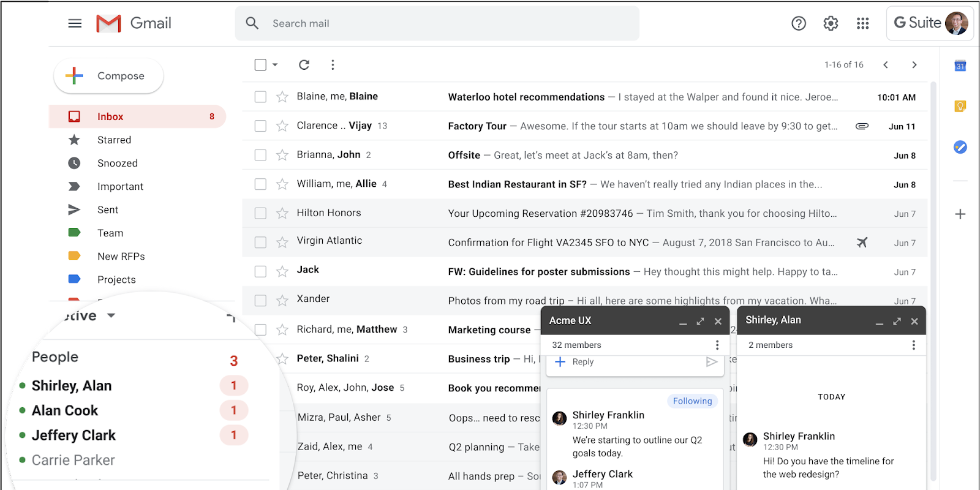Click the help question mark icon
The image size is (980, 490).
point(799,23)
